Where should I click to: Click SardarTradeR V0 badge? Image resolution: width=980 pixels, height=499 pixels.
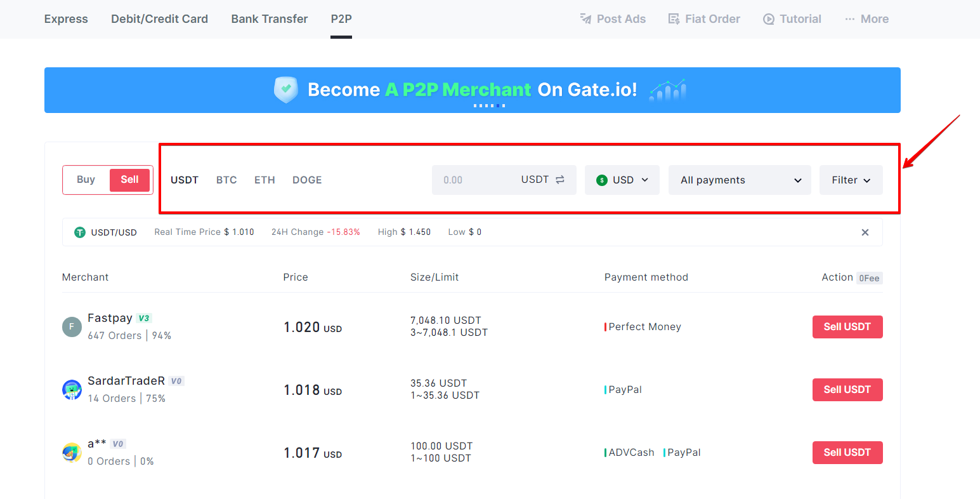tap(176, 382)
